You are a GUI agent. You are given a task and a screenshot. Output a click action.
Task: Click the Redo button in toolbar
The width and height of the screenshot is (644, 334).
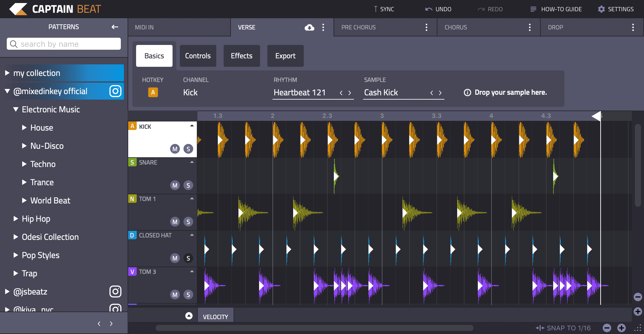tap(491, 9)
